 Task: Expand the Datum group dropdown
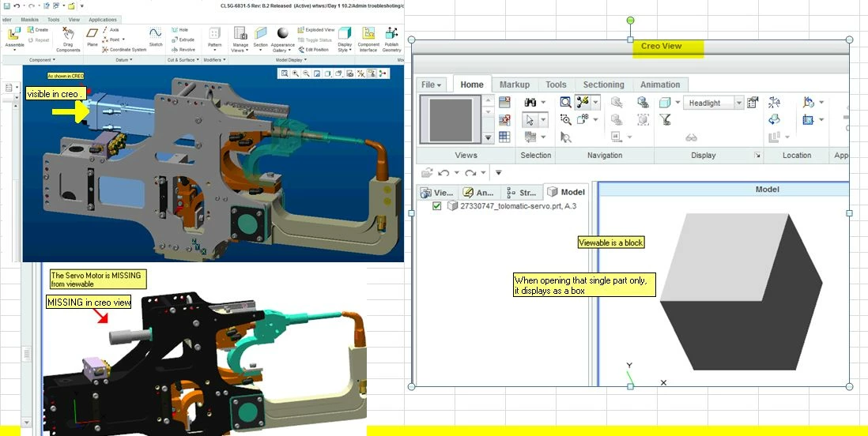[125, 60]
